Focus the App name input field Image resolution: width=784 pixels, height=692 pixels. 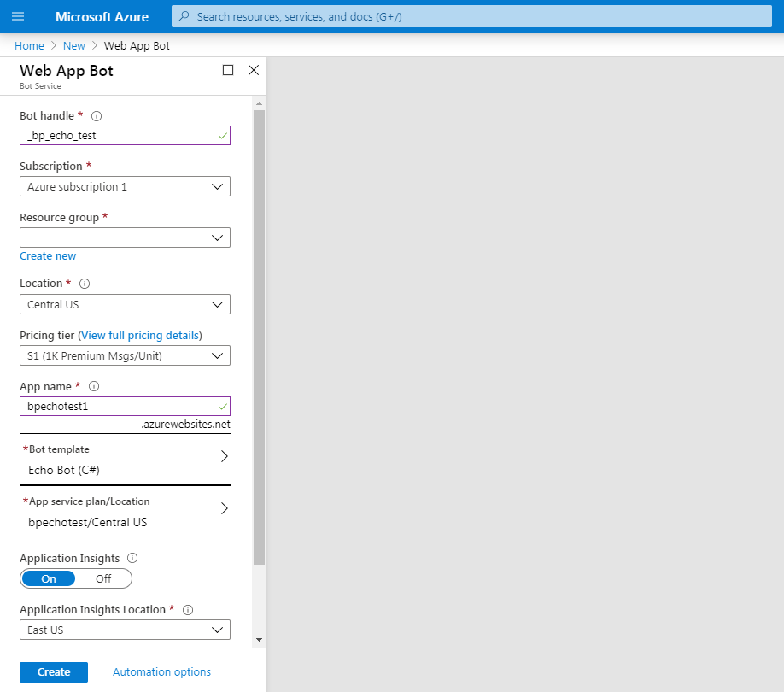coord(125,407)
